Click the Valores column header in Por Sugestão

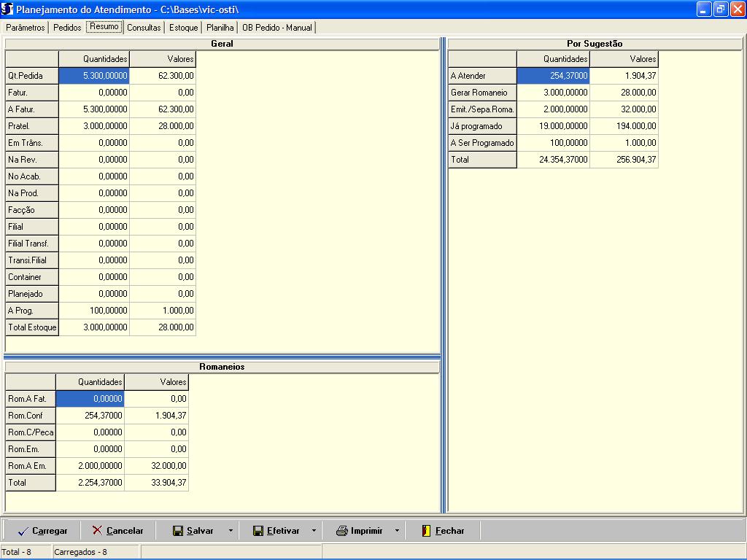point(624,59)
